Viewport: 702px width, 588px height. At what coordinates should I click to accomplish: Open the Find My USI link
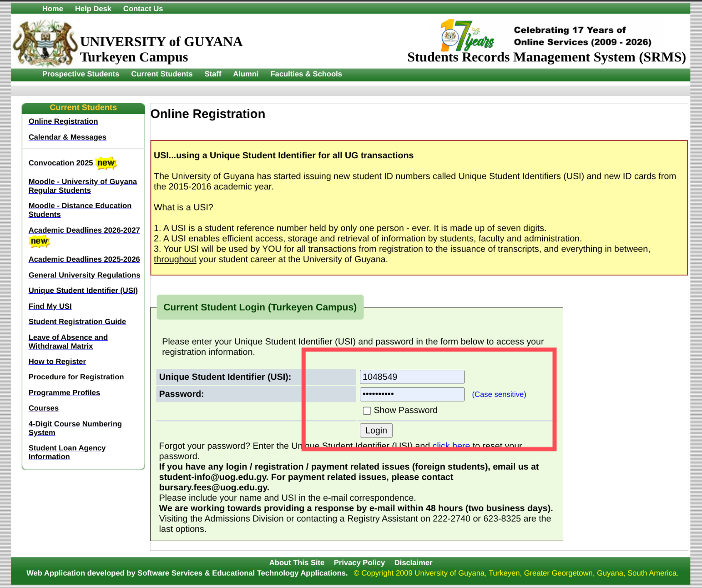pos(50,306)
